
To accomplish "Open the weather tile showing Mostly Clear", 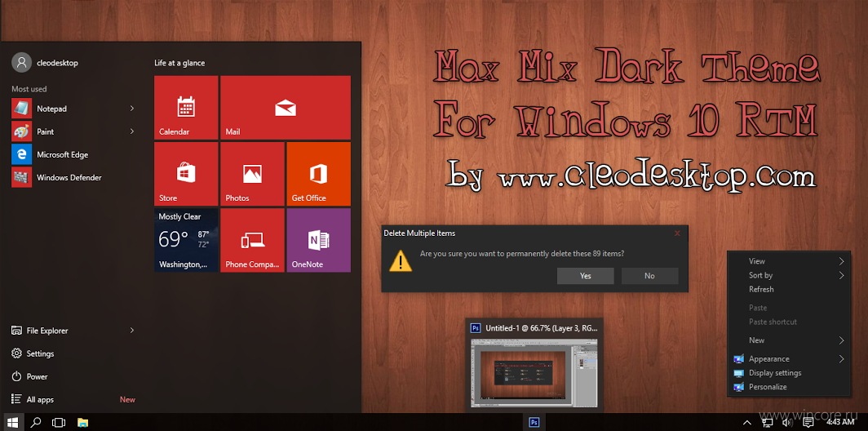I will (x=186, y=241).
